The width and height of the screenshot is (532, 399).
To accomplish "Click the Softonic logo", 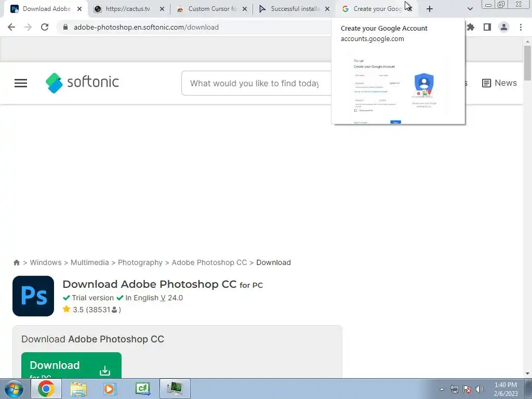I will [82, 83].
